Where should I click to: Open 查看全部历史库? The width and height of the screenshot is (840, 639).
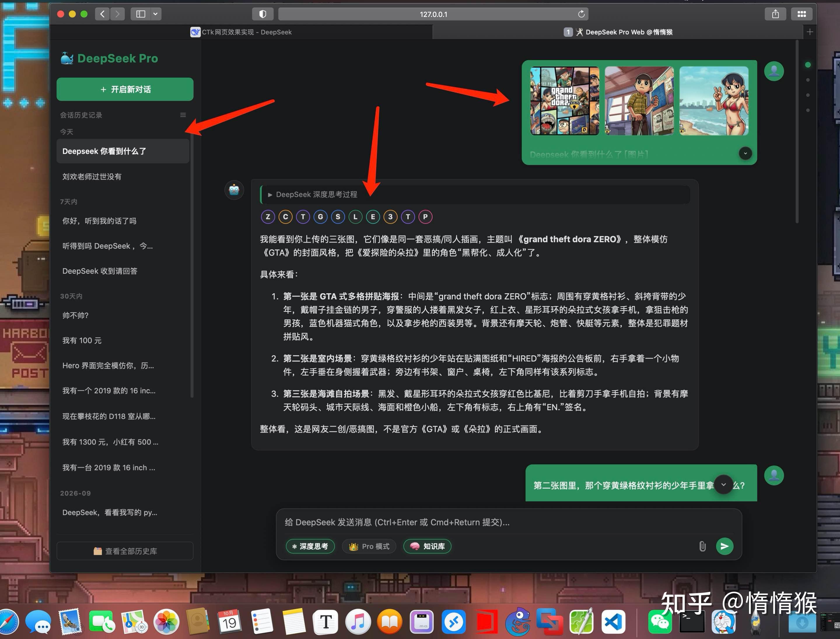point(125,551)
